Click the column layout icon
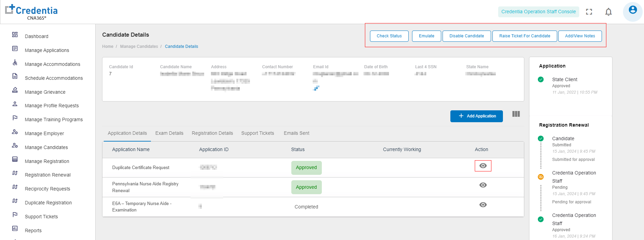 coord(516,114)
